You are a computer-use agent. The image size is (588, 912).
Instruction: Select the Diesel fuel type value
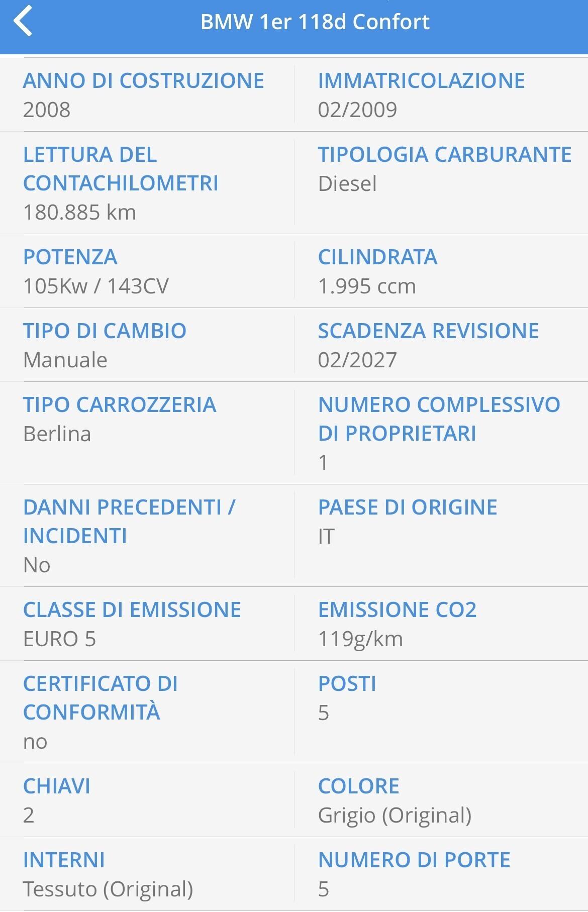click(x=348, y=184)
